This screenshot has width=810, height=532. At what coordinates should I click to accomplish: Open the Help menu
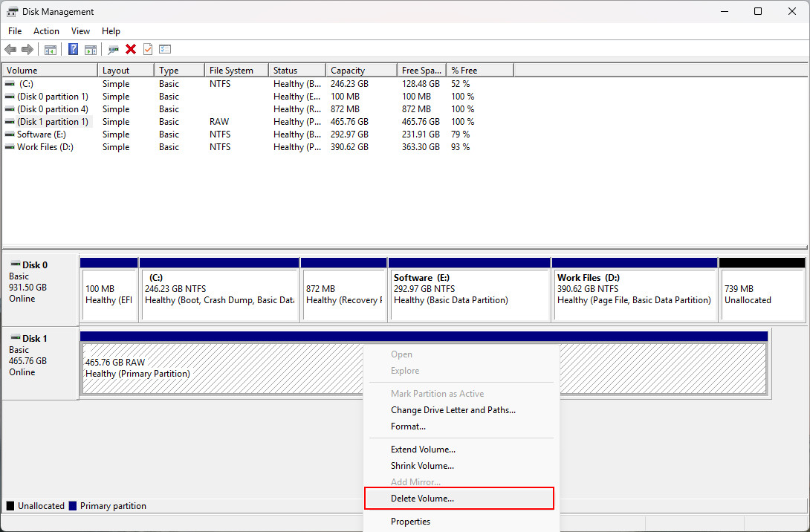tap(111, 31)
